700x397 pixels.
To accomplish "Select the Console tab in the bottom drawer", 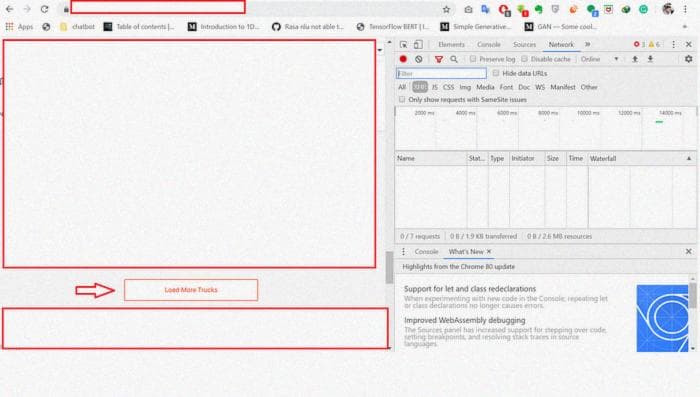I will 426,252.
